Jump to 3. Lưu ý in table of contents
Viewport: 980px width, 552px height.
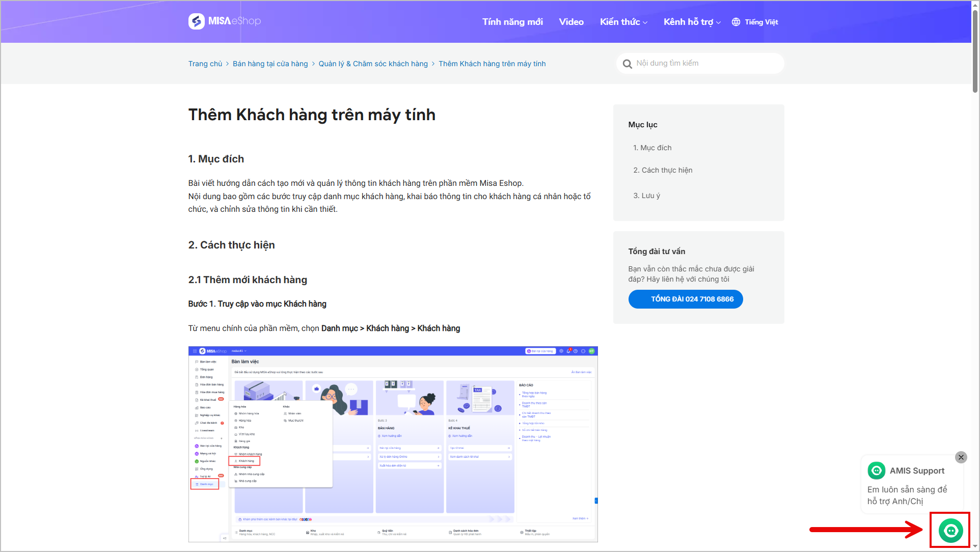pyautogui.click(x=646, y=196)
